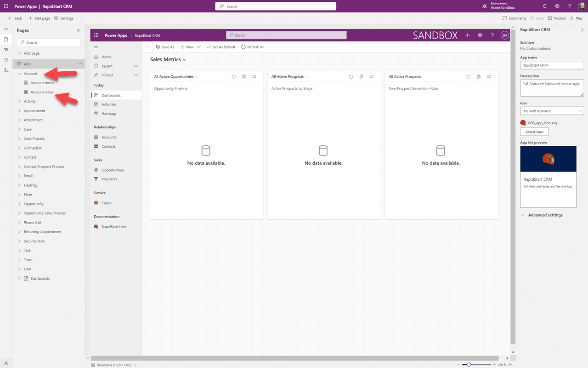Screen dimensions: 588x368
Task: Open the Comments pane
Action: (x=514, y=18)
